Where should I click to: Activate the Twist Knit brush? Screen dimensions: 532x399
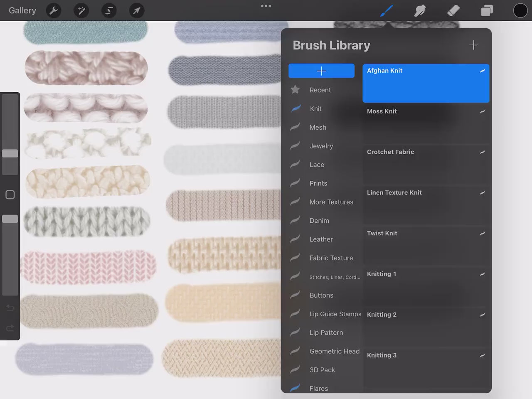pyautogui.click(x=426, y=245)
